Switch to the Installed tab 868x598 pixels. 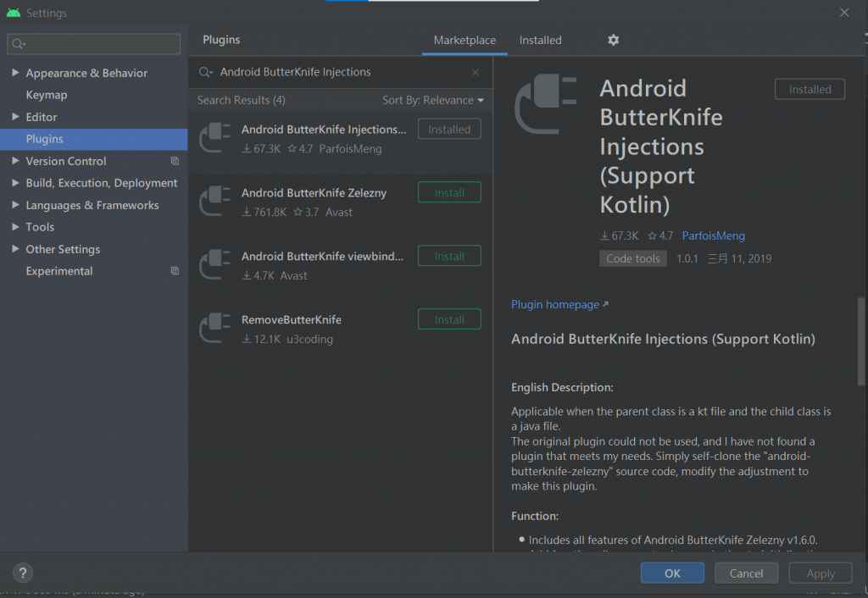click(x=540, y=41)
